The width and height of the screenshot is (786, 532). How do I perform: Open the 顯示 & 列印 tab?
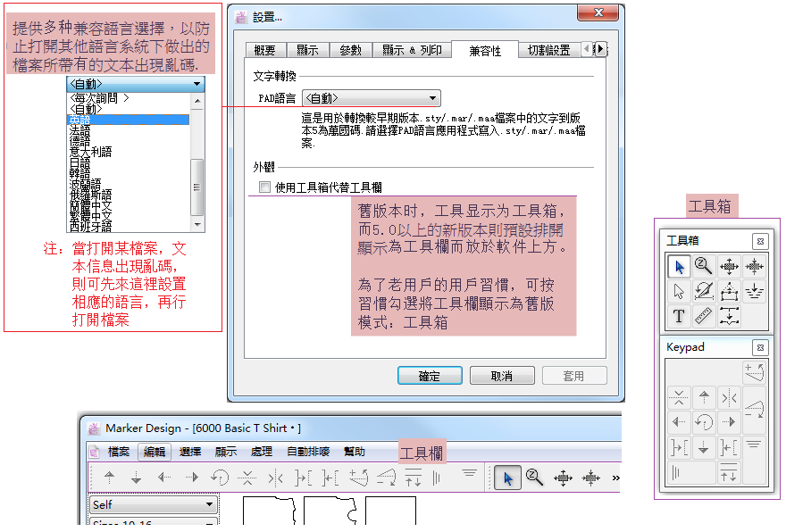point(412,51)
